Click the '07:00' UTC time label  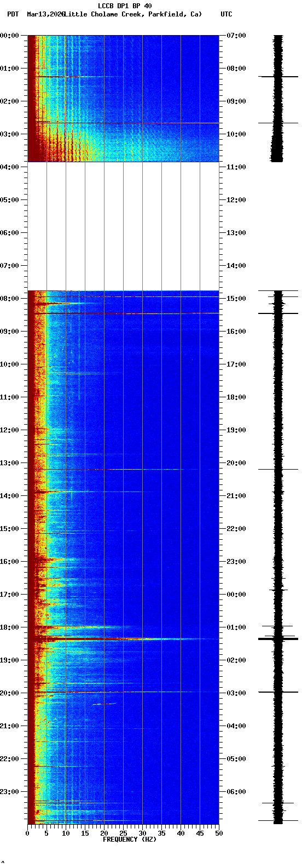(236, 36)
